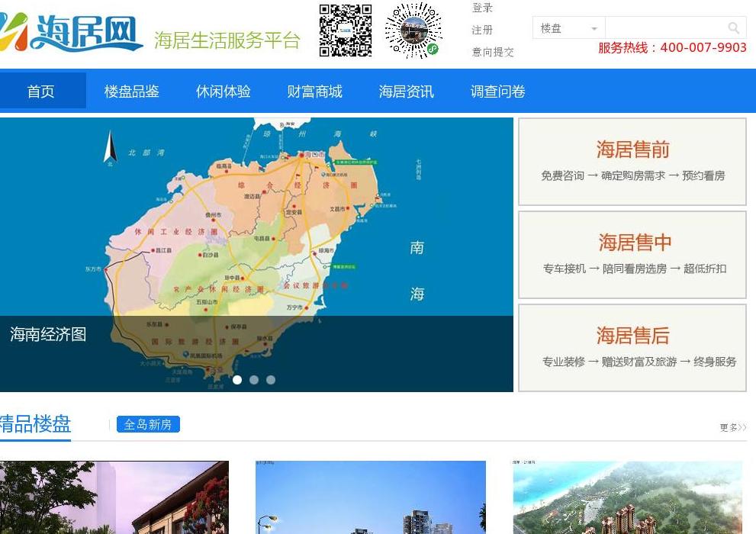Open the property thumbnail with the red-flowering tree
This screenshot has width=756, height=534.
tap(114, 497)
